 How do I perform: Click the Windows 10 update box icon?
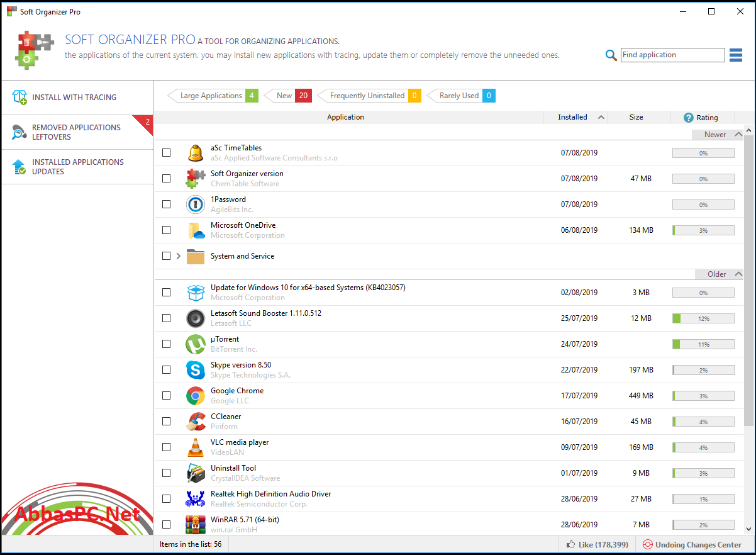[196, 293]
